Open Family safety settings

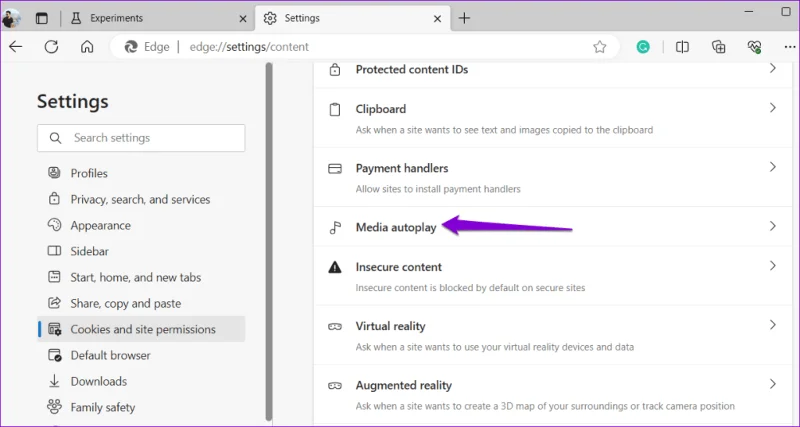pos(141,408)
